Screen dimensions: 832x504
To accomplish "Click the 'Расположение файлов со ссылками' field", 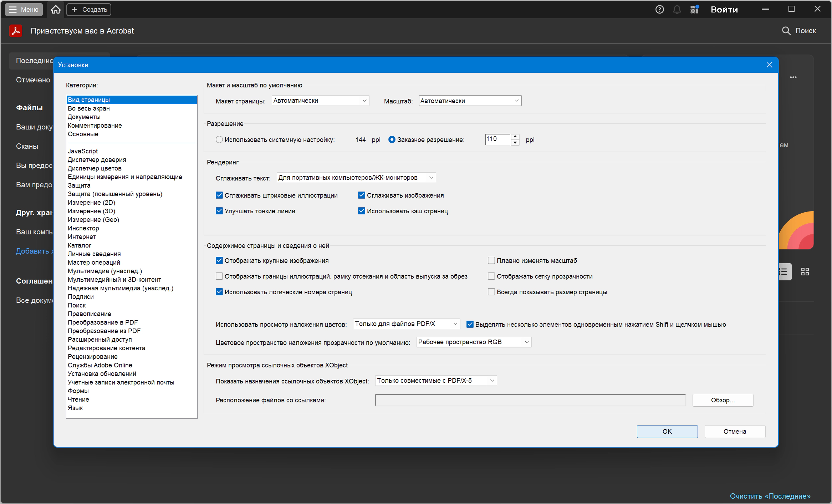I will (x=530, y=400).
